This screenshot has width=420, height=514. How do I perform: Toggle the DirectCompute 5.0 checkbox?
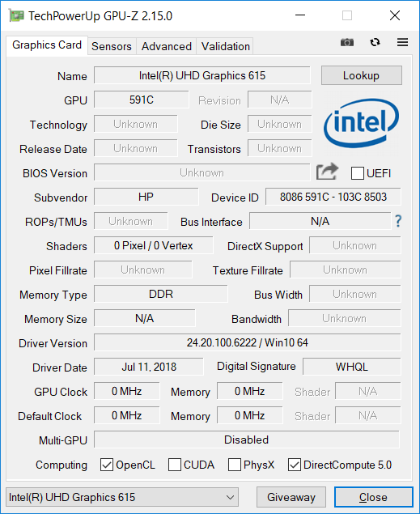point(295,465)
